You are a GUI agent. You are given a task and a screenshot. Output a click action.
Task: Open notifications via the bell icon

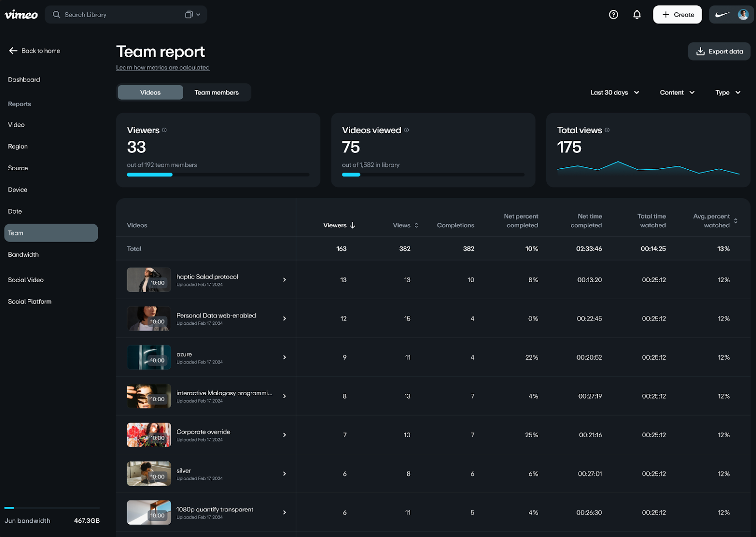tap(636, 14)
